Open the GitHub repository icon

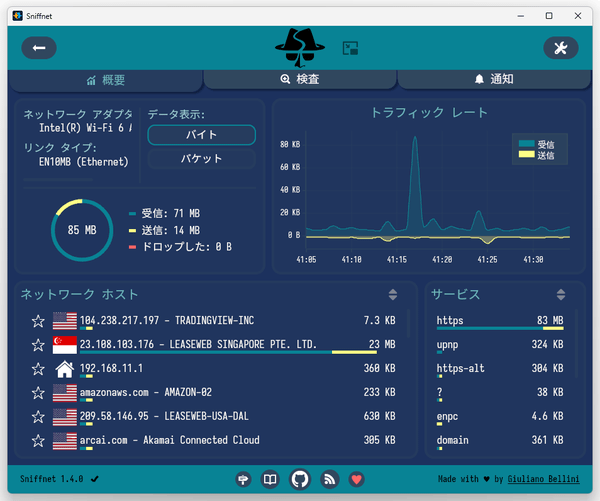300,479
